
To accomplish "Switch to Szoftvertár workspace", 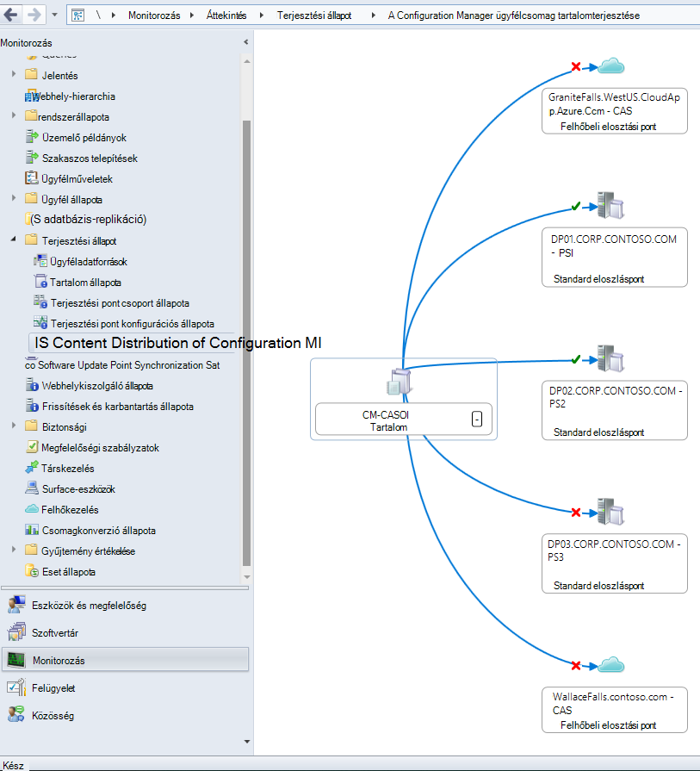I will pyautogui.click(x=126, y=633).
